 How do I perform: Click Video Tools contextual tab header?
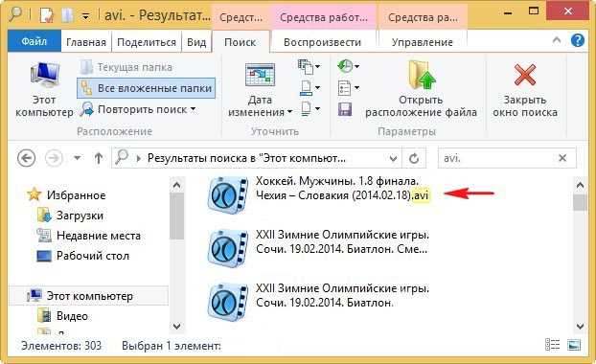click(324, 17)
